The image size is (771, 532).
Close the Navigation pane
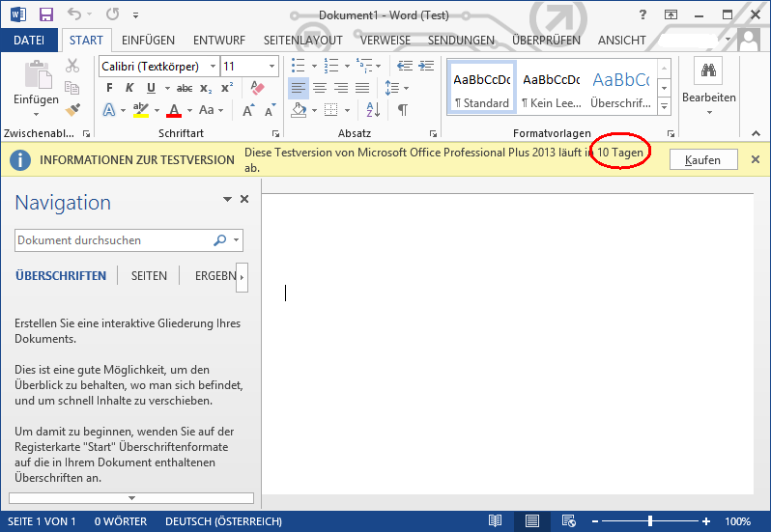tap(244, 199)
